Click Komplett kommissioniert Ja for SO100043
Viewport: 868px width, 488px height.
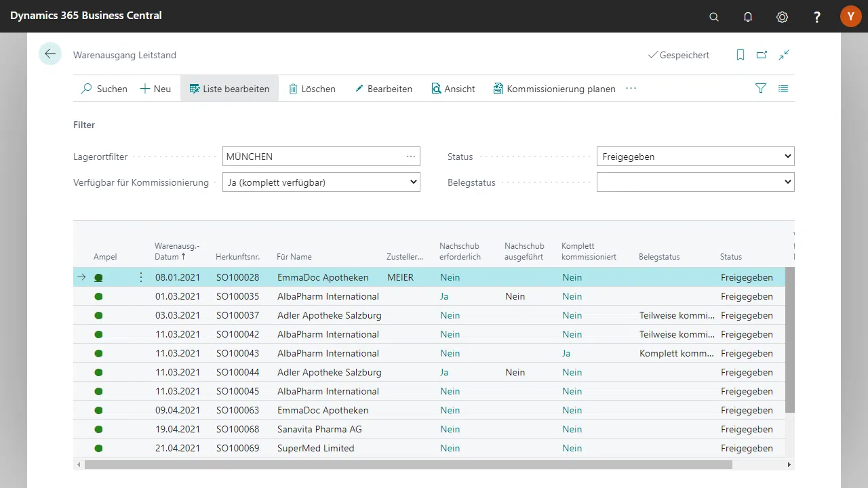[566, 353]
